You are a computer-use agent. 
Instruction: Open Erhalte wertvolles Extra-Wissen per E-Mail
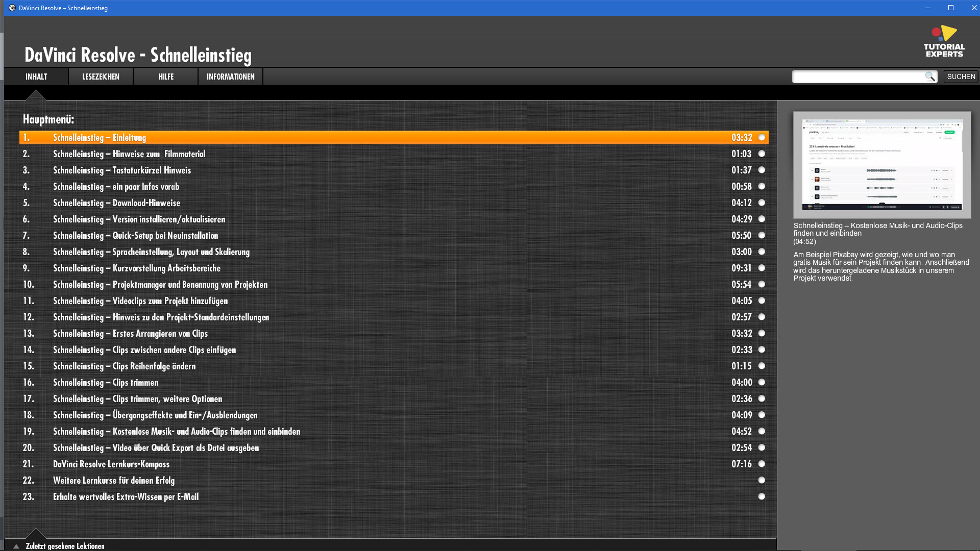coord(394,496)
